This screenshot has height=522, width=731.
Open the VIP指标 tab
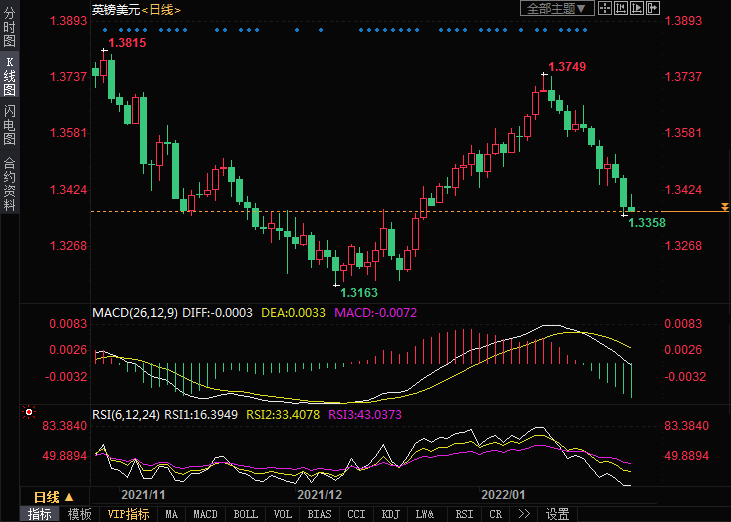pyautogui.click(x=128, y=514)
